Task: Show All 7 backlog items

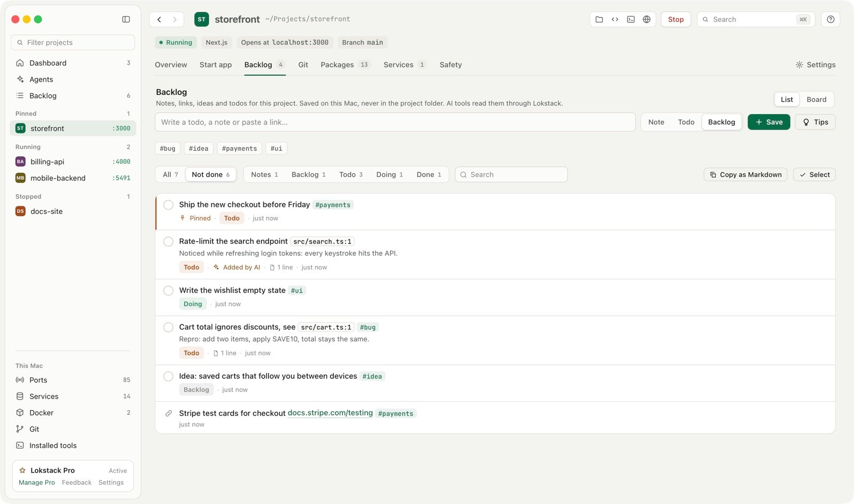Action: click(x=170, y=174)
